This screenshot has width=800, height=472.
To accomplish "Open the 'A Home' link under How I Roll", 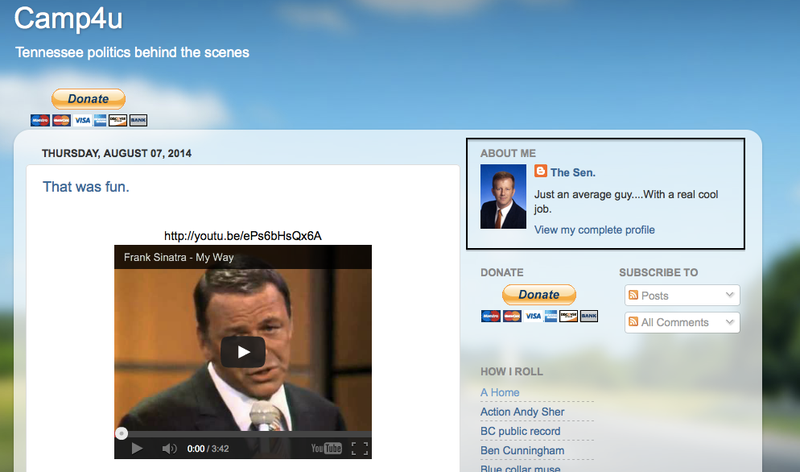I will pos(500,392).
